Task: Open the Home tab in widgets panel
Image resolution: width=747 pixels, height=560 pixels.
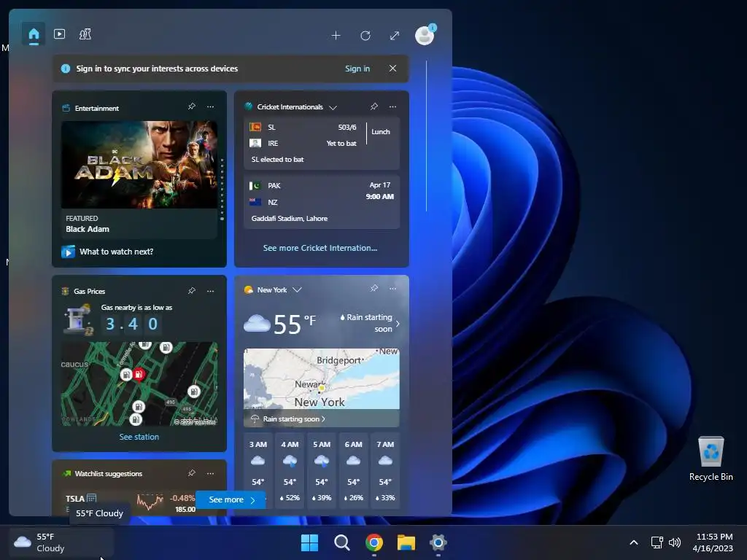Action: (34, 34)
